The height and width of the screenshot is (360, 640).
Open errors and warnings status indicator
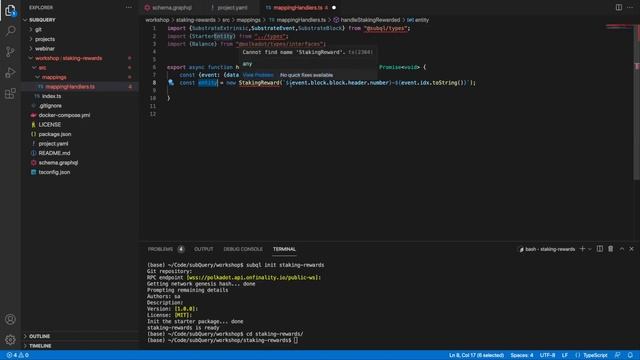(17, 355)
